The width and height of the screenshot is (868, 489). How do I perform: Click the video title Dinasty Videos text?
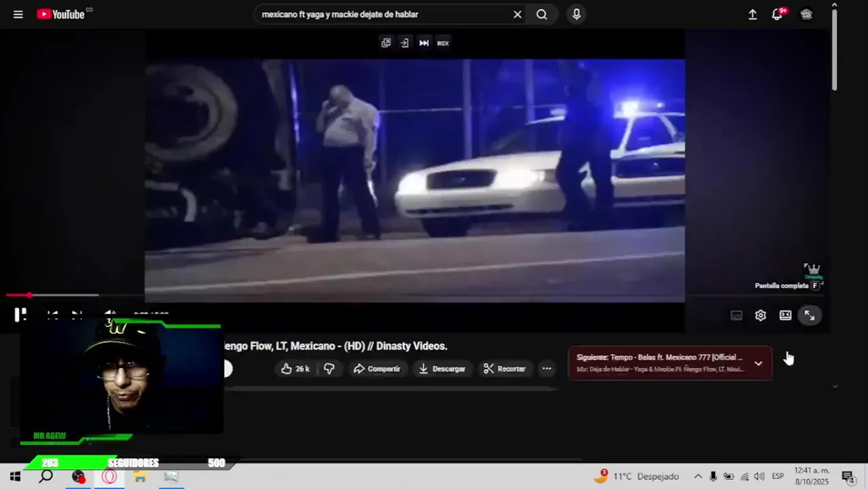point(336,346)
